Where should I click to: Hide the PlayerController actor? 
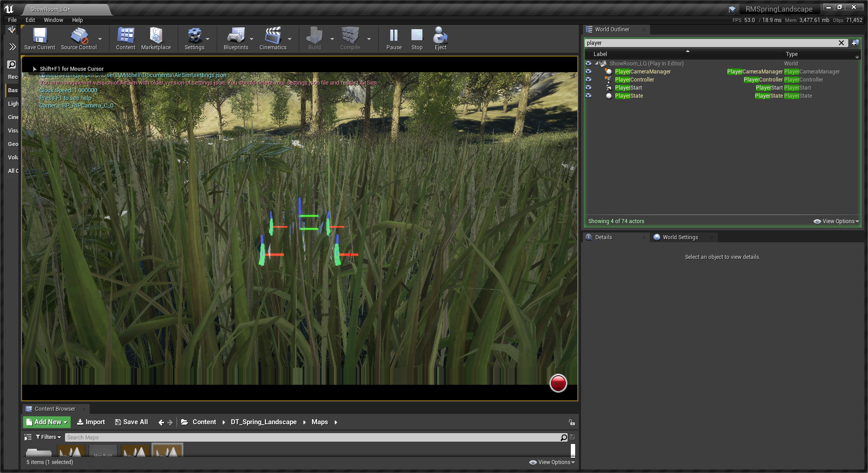point(588,80)
